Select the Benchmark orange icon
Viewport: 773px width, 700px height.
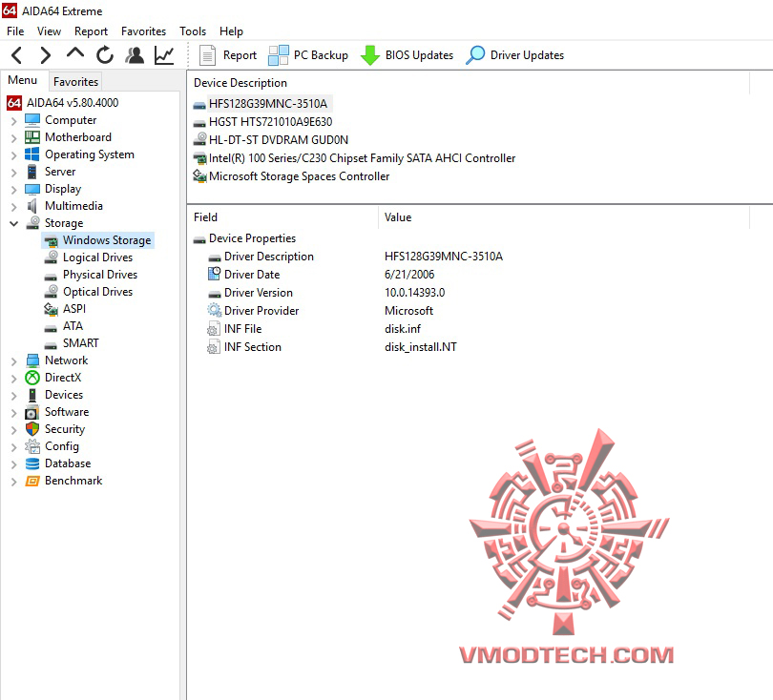click(x=32, y=481)
